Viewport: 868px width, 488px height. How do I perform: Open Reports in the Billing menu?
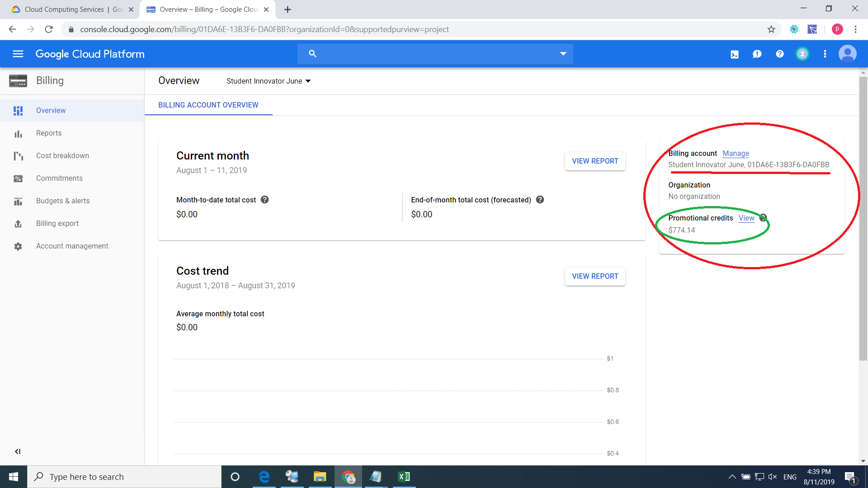click(49, 133)
